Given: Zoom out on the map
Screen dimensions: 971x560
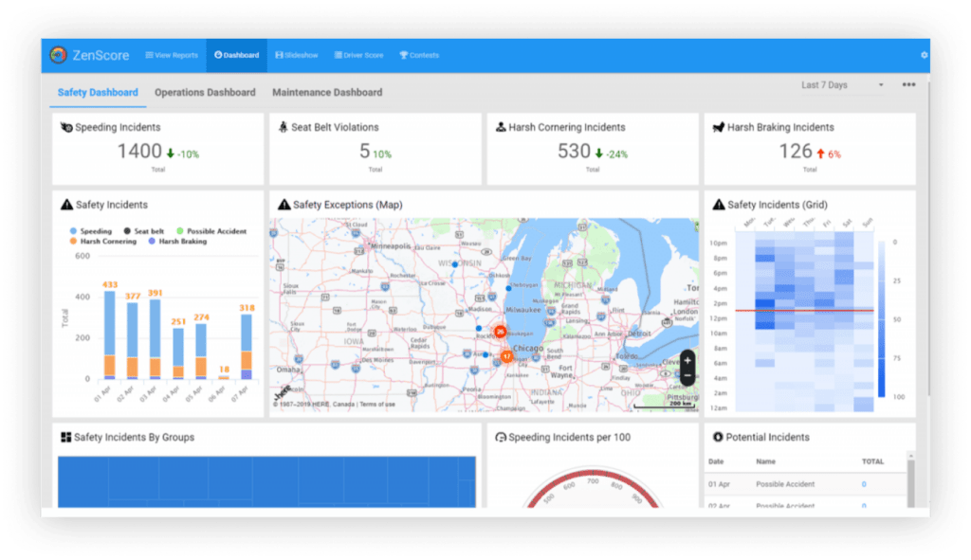Looking at the screenshot, I should (687, 375).
